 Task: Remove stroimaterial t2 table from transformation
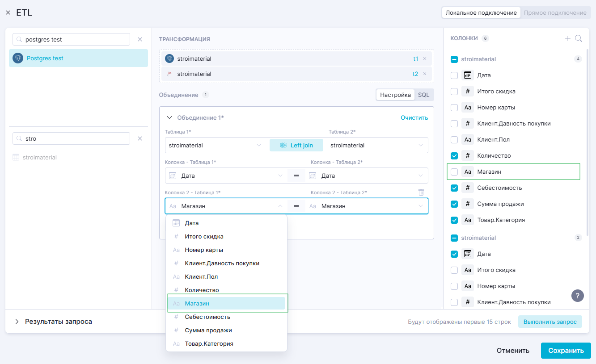425,74
